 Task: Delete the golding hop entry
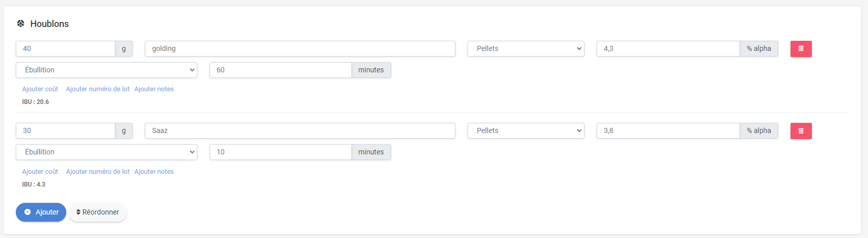[801, 49]
